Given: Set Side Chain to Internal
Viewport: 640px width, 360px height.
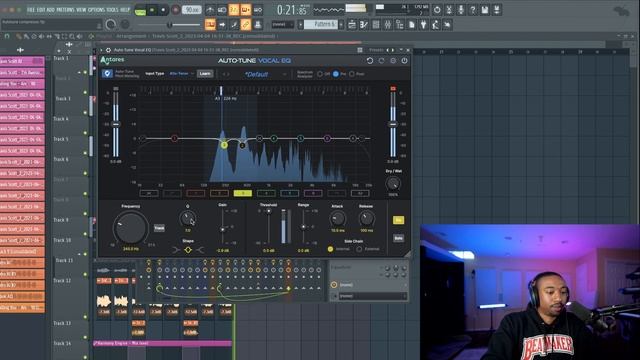Looking at the screenshot, I should 330,249.
